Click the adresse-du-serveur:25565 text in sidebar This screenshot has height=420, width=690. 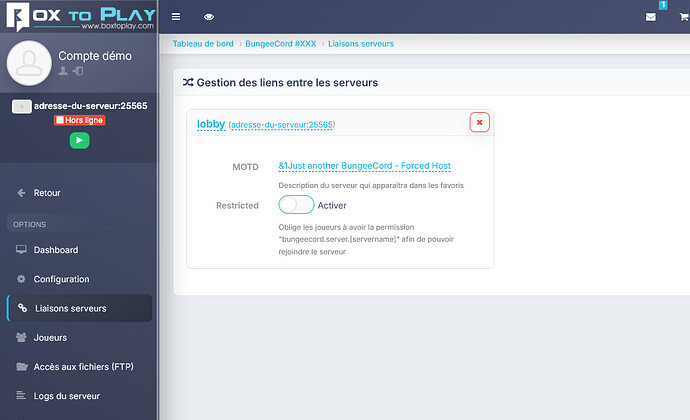click(91, 106)
